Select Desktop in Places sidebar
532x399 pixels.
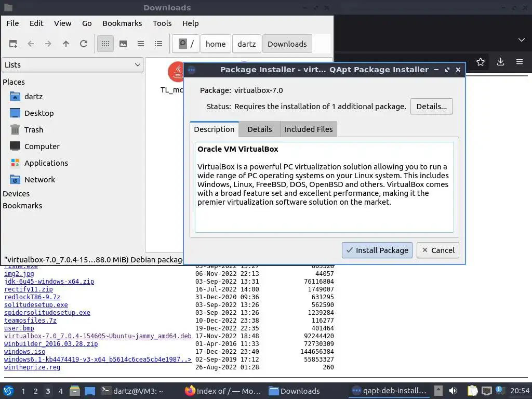pos(39,113)
